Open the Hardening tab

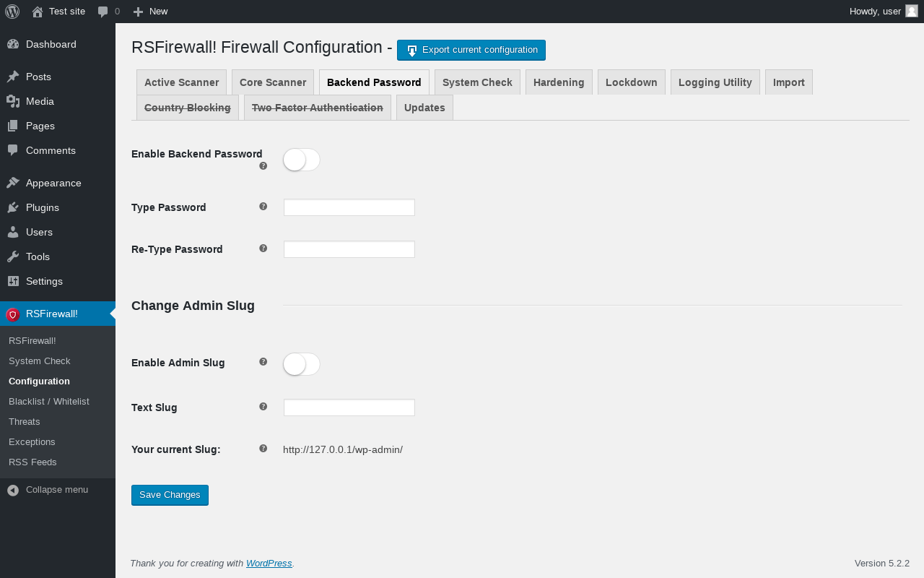559,82
